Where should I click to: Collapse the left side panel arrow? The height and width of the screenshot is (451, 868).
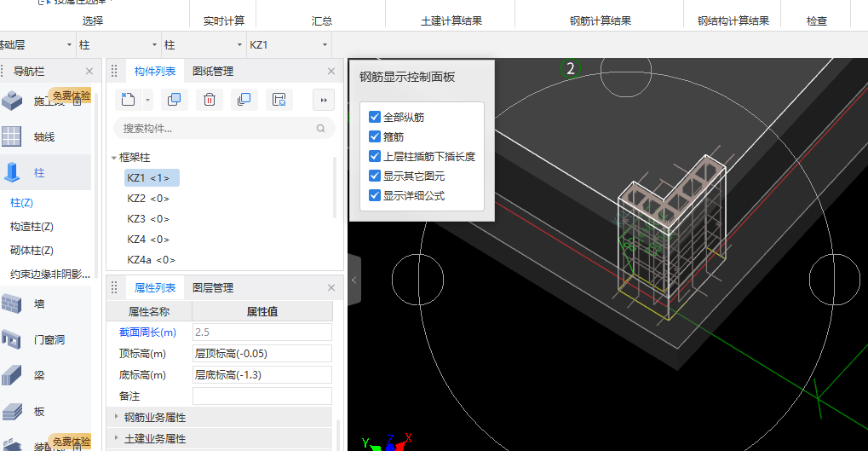[x=354, y=280]
